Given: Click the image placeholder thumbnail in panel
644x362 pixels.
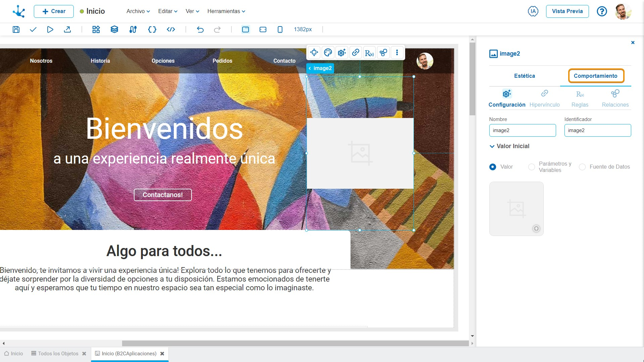Looking at the screenshot, I should coord(516,209).
